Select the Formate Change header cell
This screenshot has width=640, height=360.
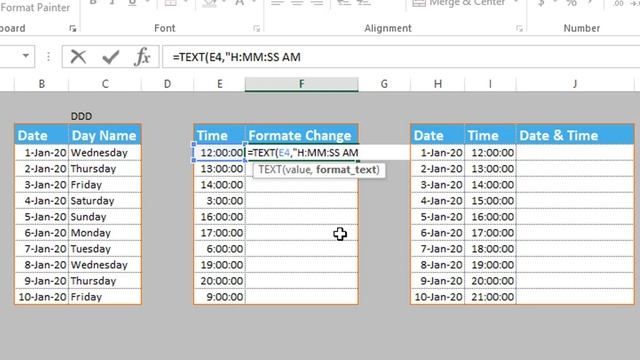(x=302, y=136)
